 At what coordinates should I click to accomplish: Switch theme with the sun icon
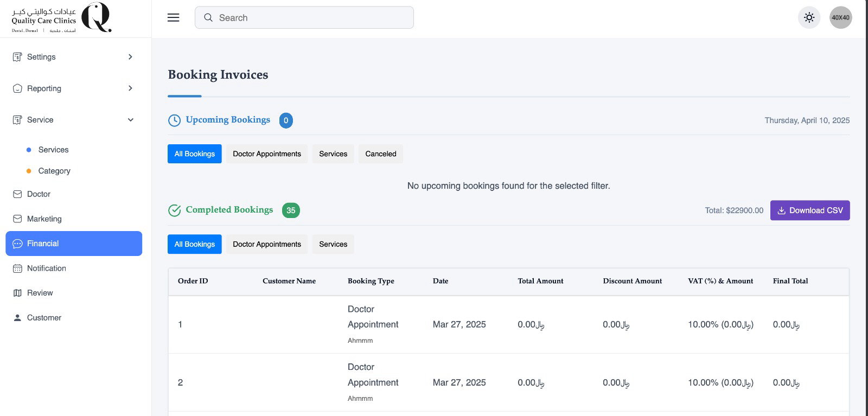(x=809, y=17)
